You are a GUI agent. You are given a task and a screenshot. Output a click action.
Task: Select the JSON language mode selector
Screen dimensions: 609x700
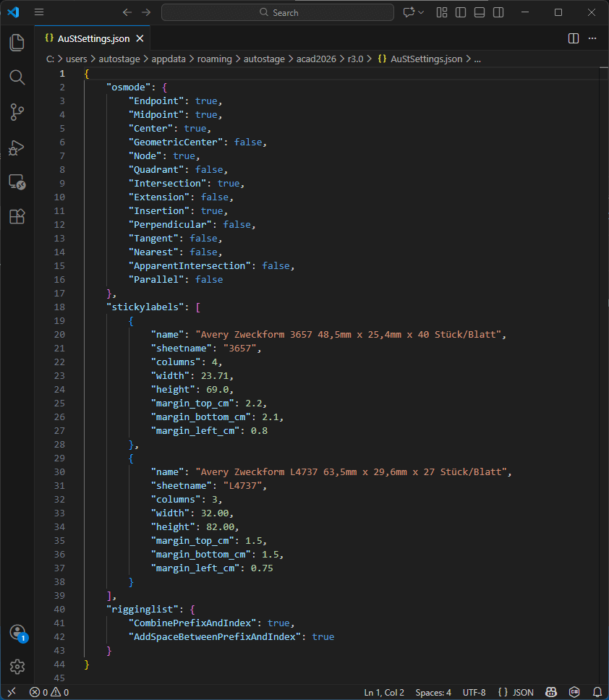pos(516,692)
